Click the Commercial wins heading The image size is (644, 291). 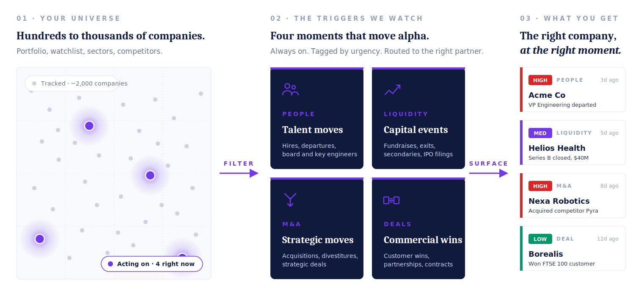[x=423, y=240]
